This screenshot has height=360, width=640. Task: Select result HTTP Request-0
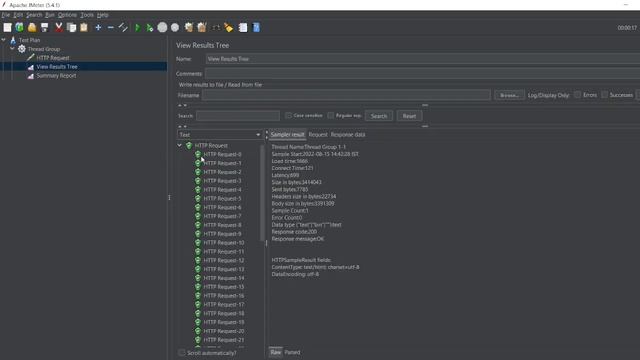(x=222, y=154)
